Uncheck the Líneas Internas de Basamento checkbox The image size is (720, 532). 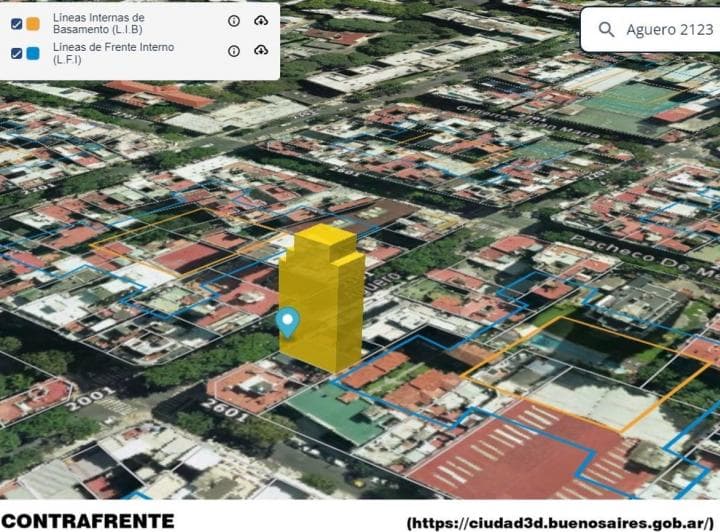[17, 24]
